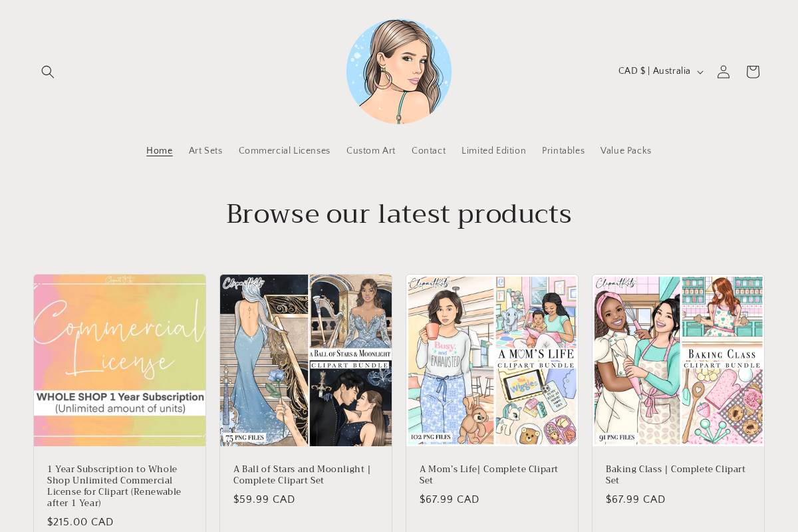Open the search magnifier icon

[48, 72]
